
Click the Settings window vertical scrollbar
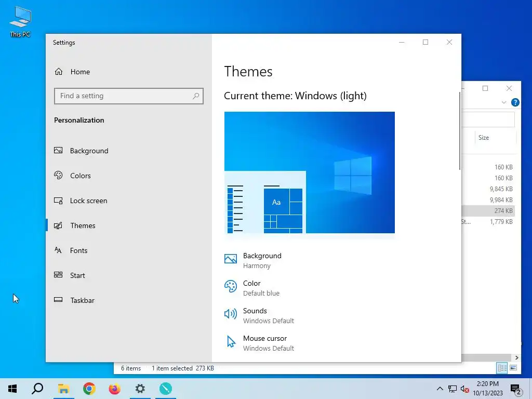click(x=460, y=130)
